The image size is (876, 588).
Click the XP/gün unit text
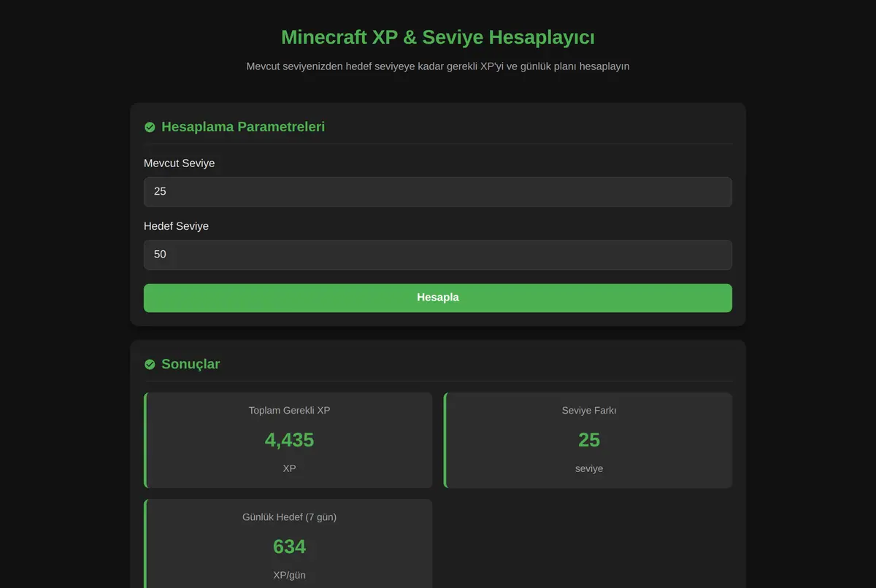pyautogui.click(x=289, y=575)
